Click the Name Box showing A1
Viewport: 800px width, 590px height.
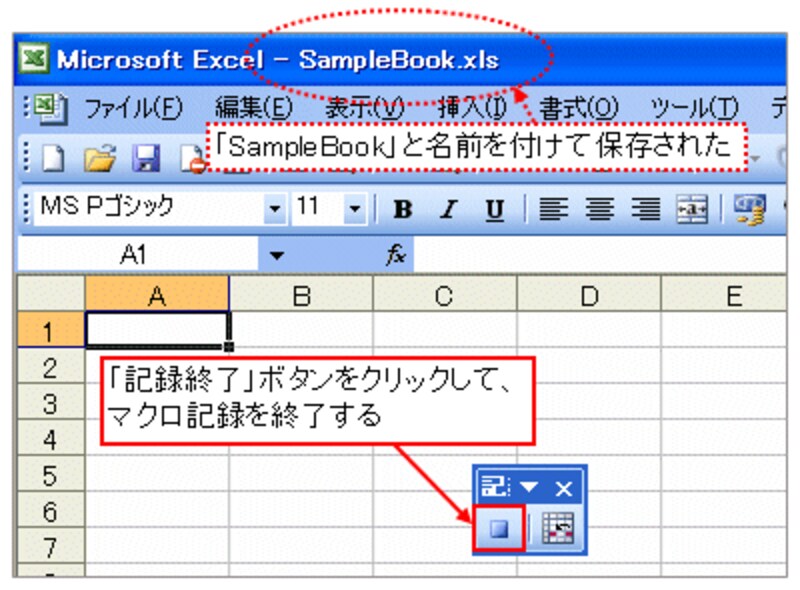(x=138, y=254)
